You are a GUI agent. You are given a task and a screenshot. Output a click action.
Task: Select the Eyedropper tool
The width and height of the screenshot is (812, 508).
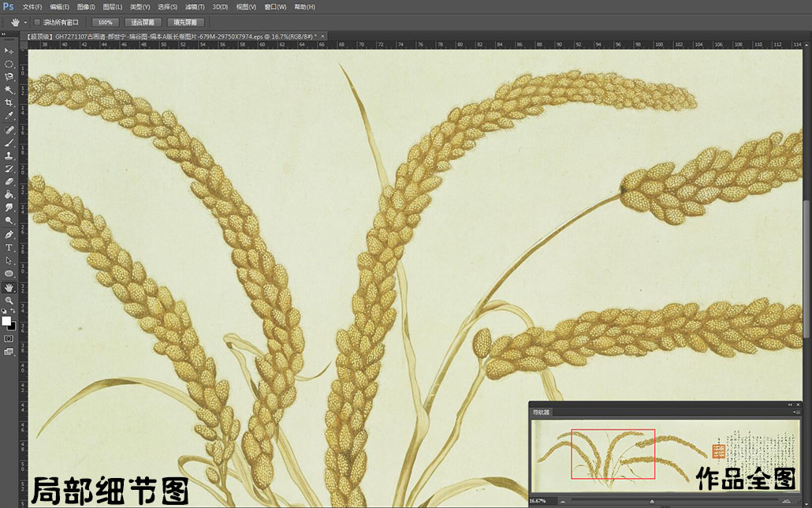click(x=9, y=116)
